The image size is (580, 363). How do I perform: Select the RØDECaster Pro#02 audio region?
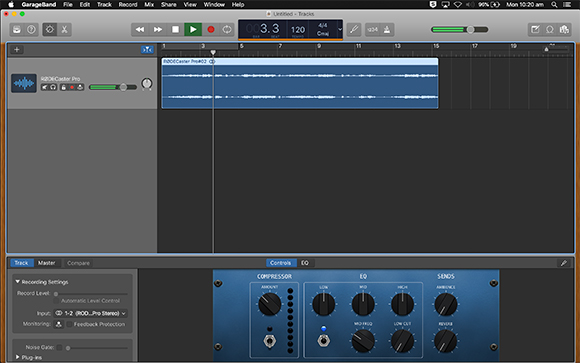300,83
